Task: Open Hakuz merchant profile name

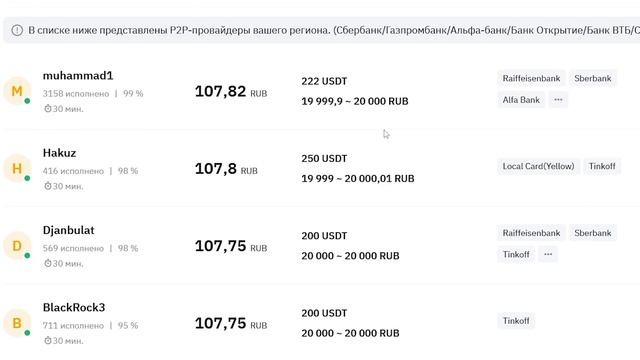Action: click(60, 153)
